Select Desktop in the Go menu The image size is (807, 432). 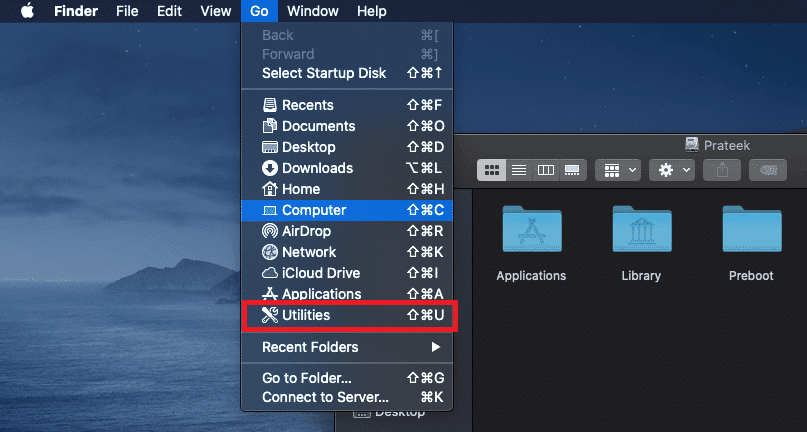pyautogui.click(x=347, y=147)
